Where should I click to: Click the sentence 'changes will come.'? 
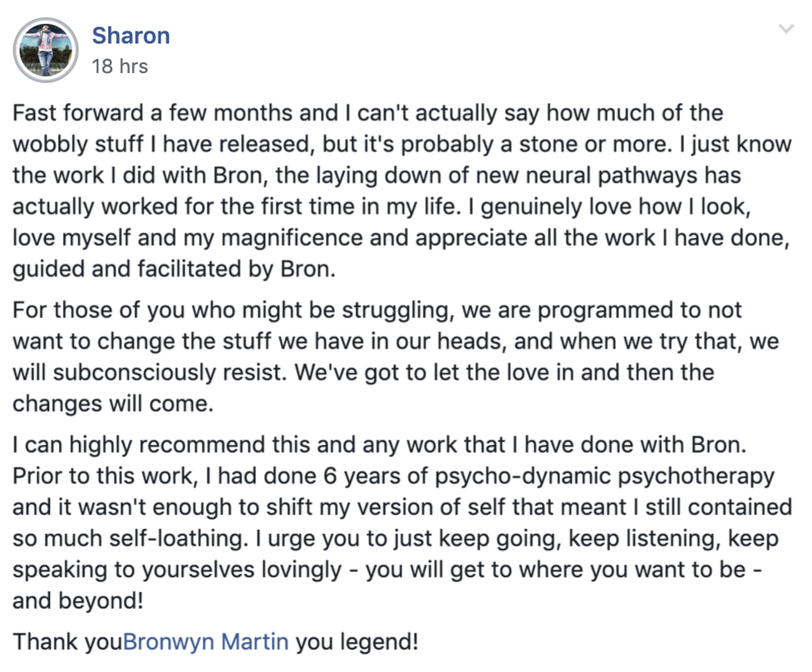point(113,404)
